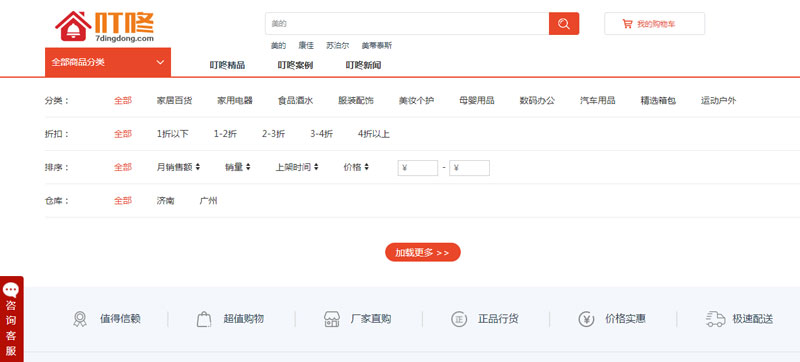Filter category by 运动户外

(718, 100)
